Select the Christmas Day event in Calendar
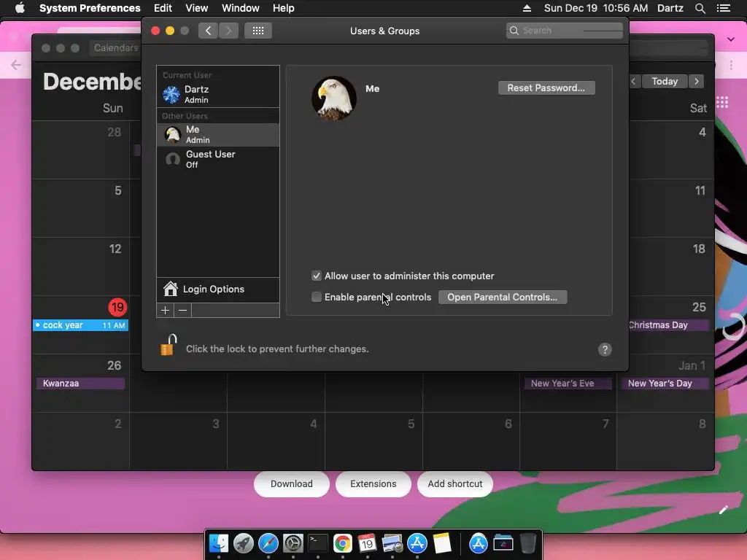 coord(667,325)
